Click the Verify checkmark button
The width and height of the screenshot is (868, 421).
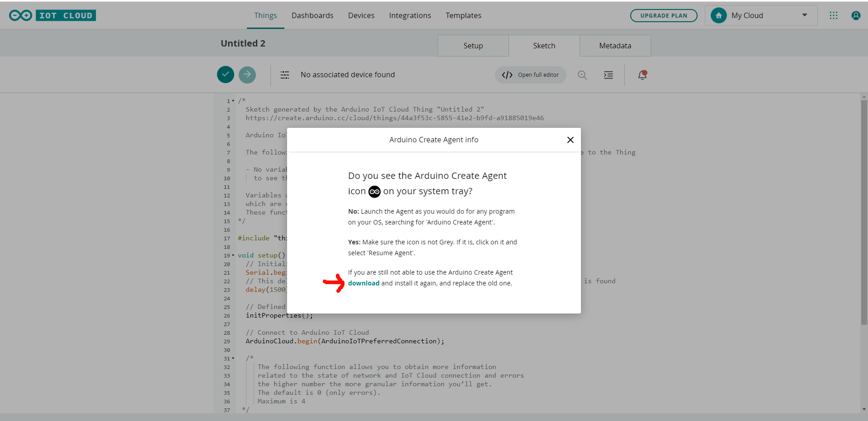point(226,75)
